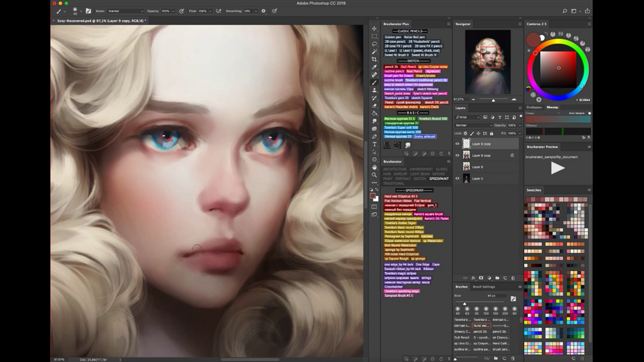
Task: Select the Healing Brush tool
Action: pyautogui.click(x=374, y=75)
